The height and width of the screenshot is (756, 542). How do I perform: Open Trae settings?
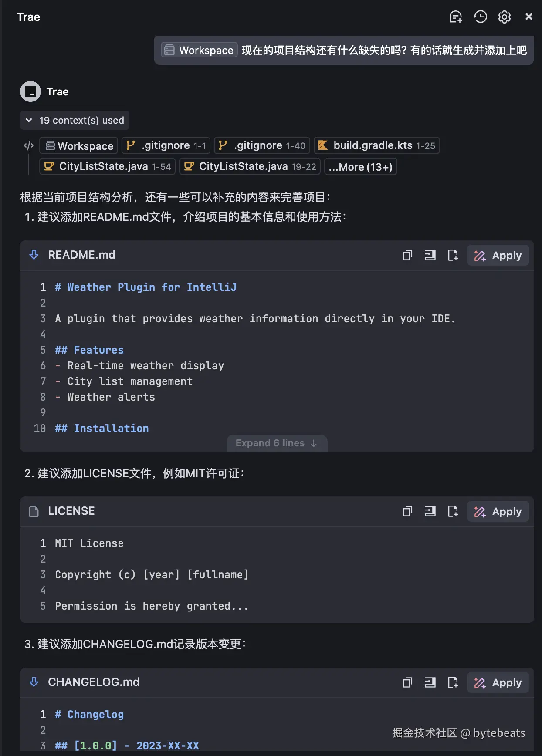[504, 17]
